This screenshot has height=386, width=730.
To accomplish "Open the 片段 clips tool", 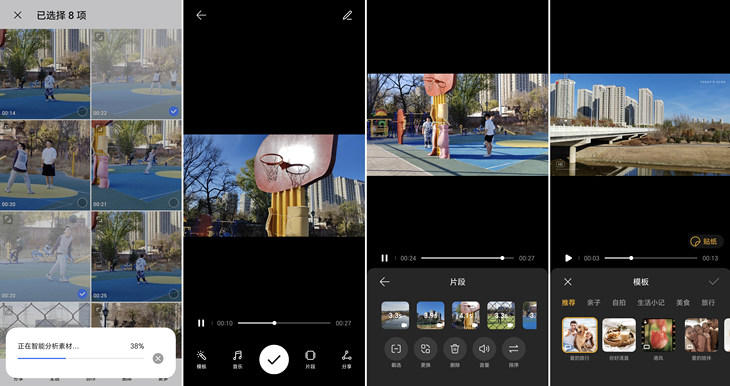I will tap(310, 359).
